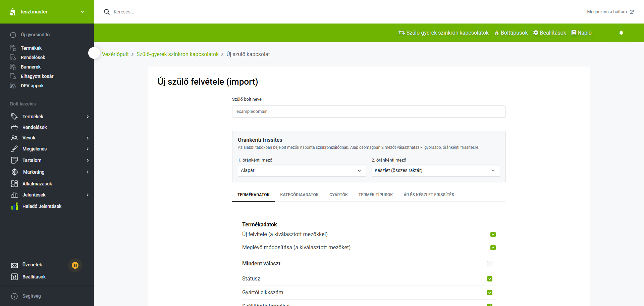Click the Alkalmazások grid icon
This screenshot has width=644, height=306.
pyautogui.click(x=14, y=184)
